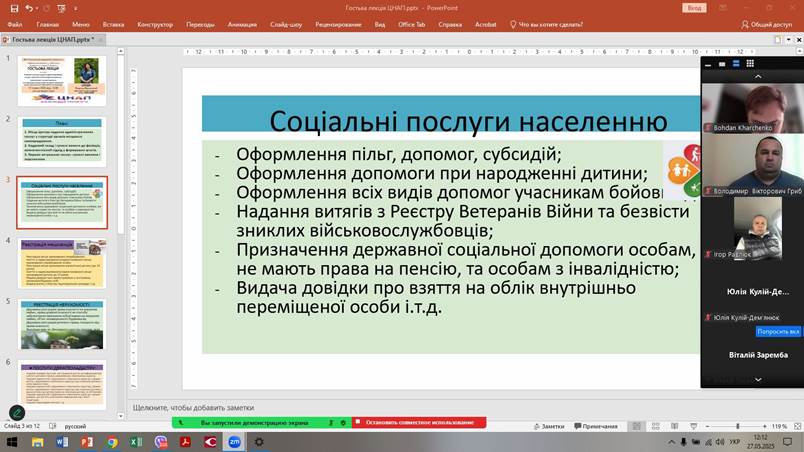Toggle the Заметки notes pane button
Viewport: 804px width, 452px height.
[x=549, y=426]
